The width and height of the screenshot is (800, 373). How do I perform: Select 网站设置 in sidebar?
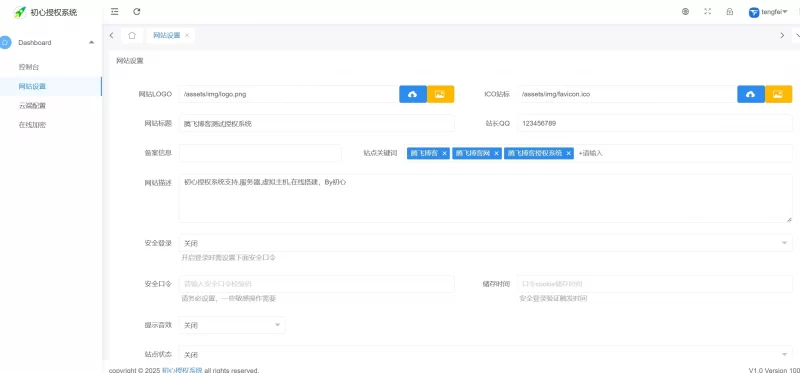tap(32, 86)
